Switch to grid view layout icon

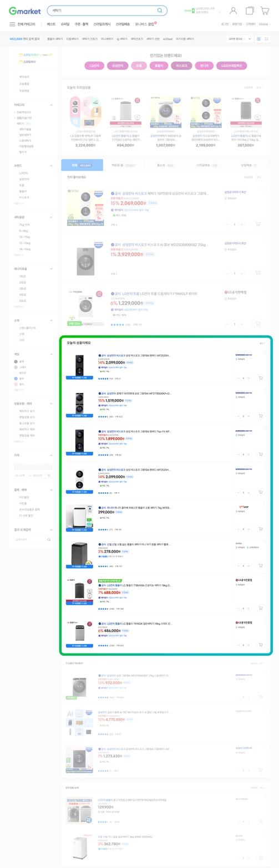267,39
